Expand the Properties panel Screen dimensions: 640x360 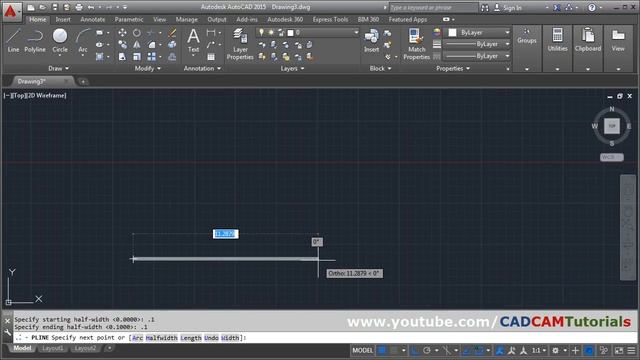[x=453, y=69]
